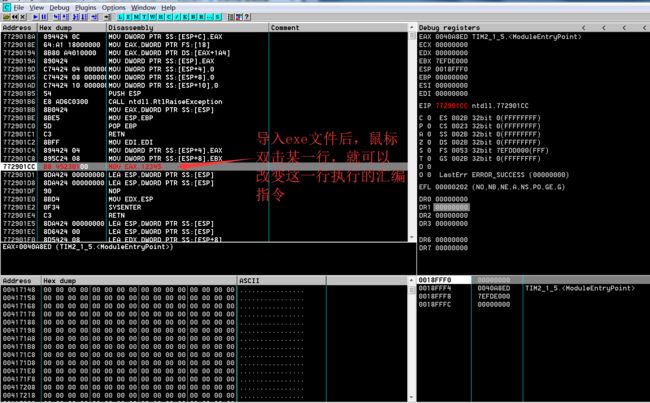
Task: Toggle the Z flag value
Action: click(x=429, y=142)
